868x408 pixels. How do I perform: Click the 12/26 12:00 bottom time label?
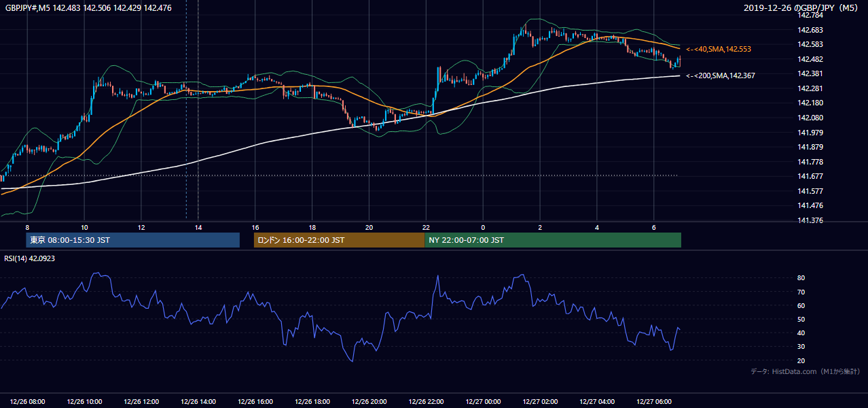click(x=142, y=401)
